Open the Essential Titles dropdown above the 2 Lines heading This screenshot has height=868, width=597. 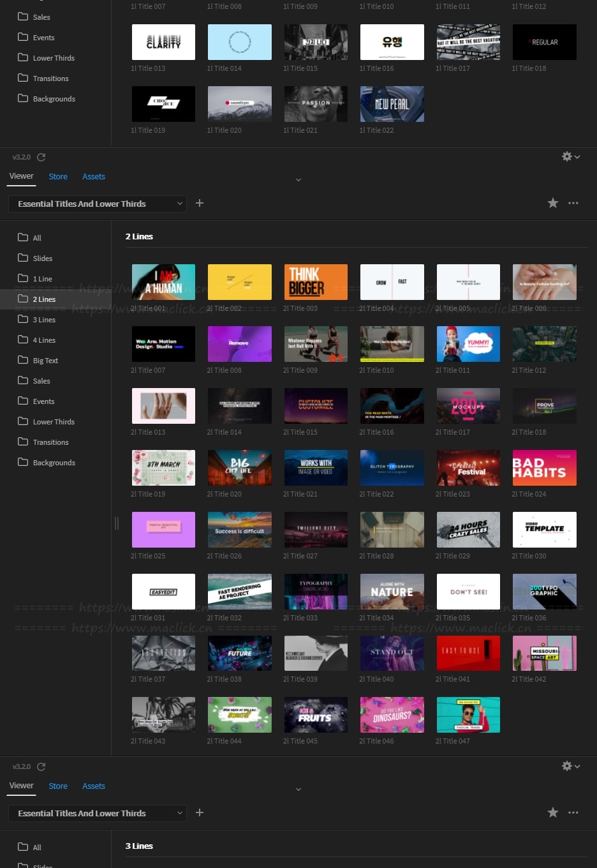pos(97,204)
